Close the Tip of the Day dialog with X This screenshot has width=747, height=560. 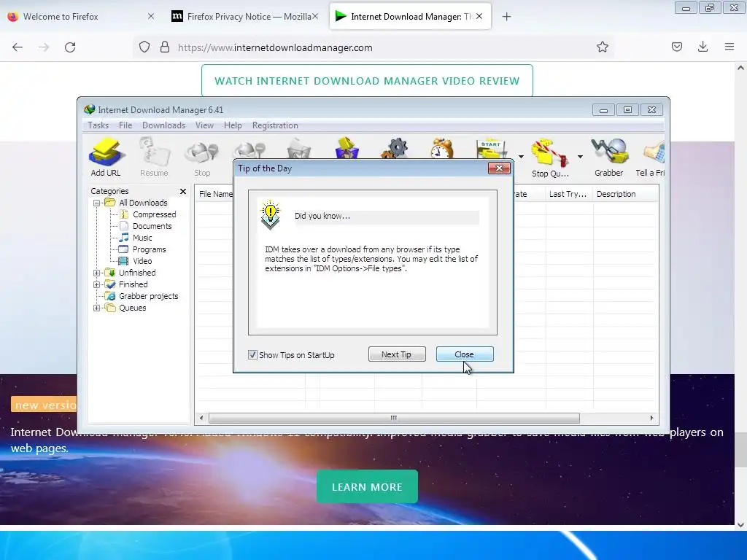[499, 168]
